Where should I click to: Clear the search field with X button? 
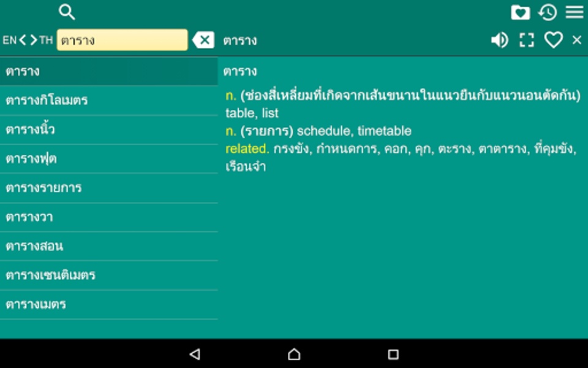(203, 40)
